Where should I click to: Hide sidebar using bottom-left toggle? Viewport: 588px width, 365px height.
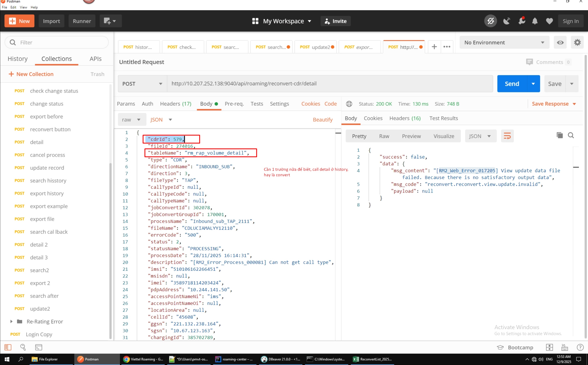(x=8, y=347)
